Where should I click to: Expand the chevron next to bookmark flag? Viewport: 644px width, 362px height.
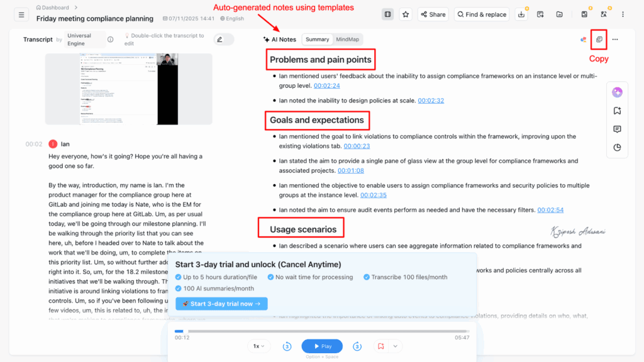point(395,346)
